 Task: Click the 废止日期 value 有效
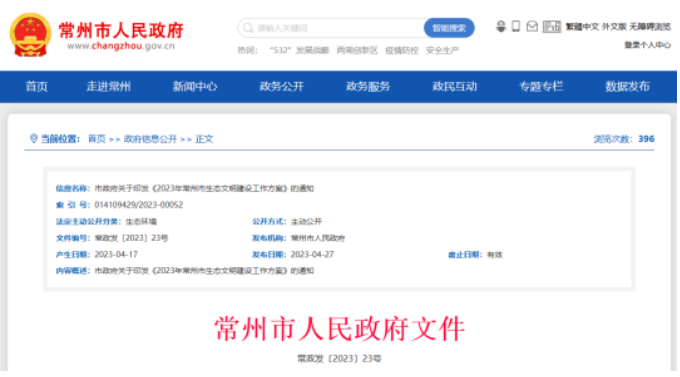pos(495,255)
